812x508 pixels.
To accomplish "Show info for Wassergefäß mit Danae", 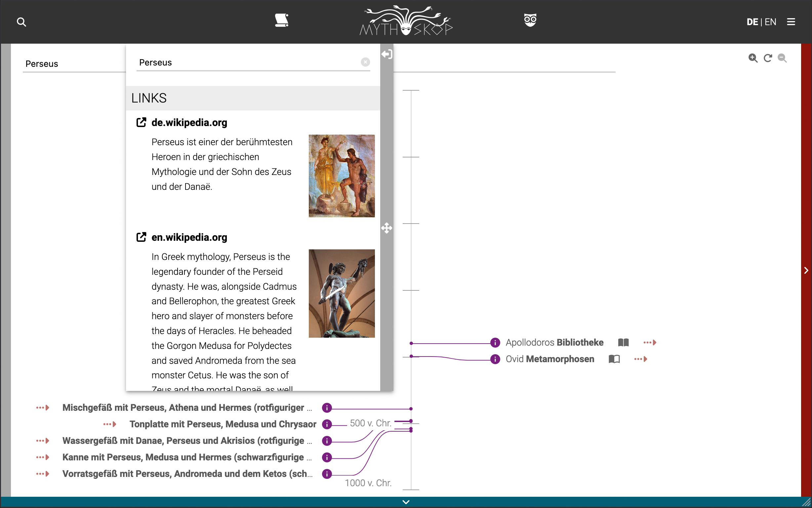I will [x=327, y=441].
